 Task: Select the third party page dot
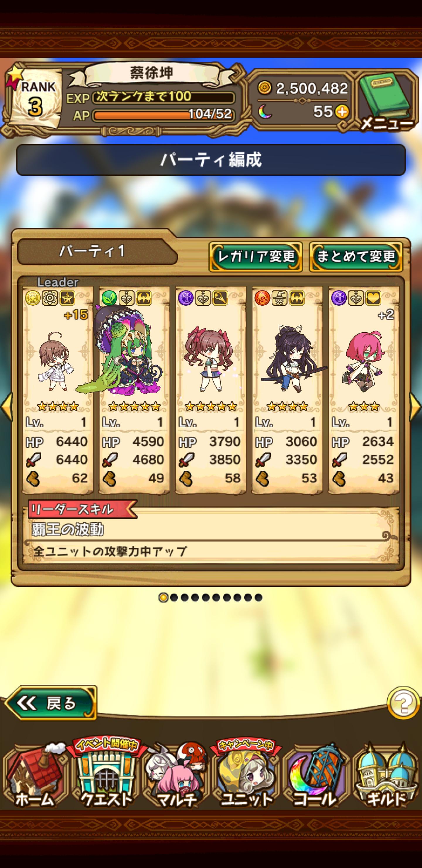[184, 597]
